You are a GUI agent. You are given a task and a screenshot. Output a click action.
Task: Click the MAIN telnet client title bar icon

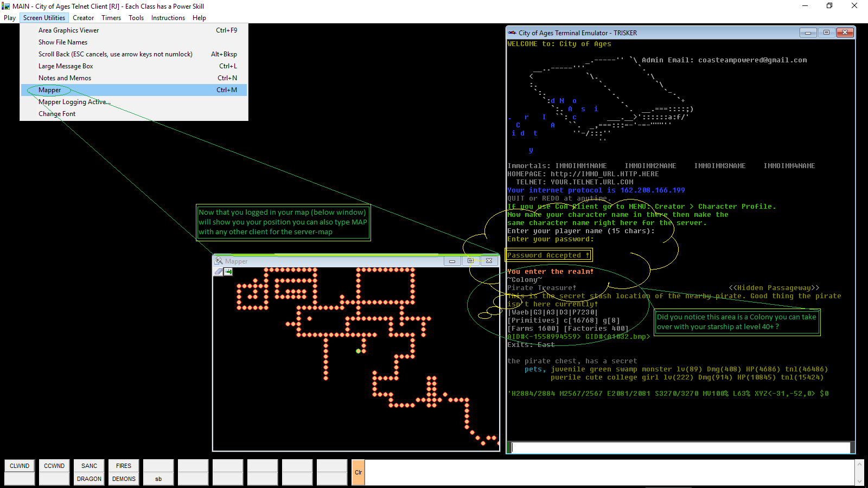point(5,6)
